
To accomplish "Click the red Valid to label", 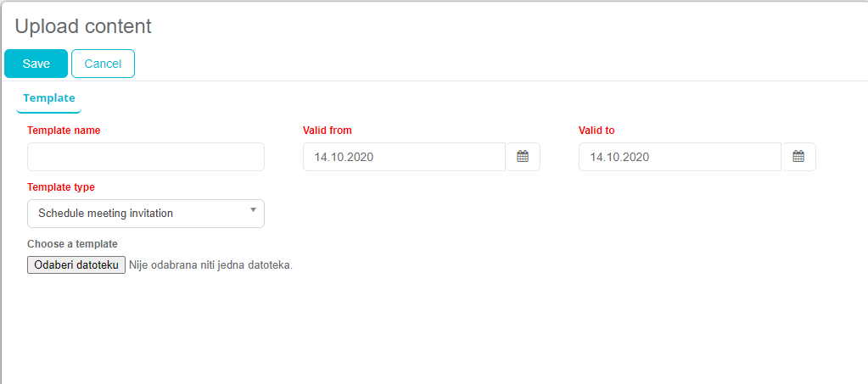I will [x=596, y=131].
